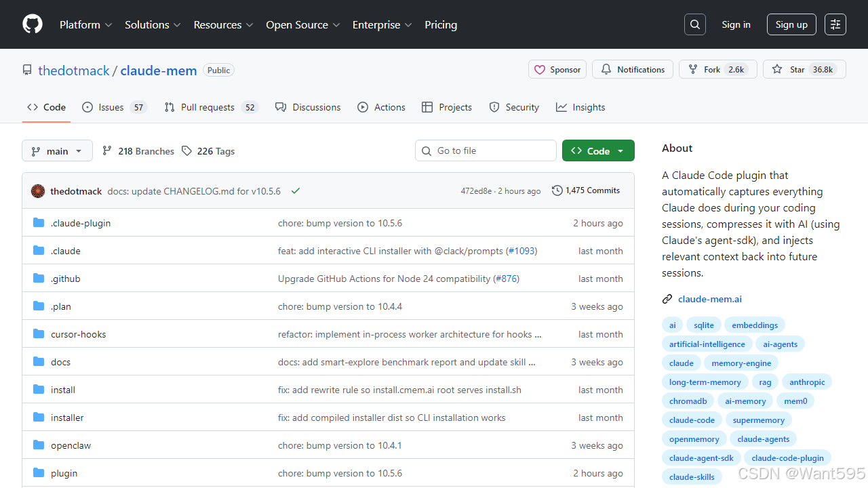This screenshot has height=488, width=868.
Task: View the 1,475 Commits history
Action: click(586, 190)
